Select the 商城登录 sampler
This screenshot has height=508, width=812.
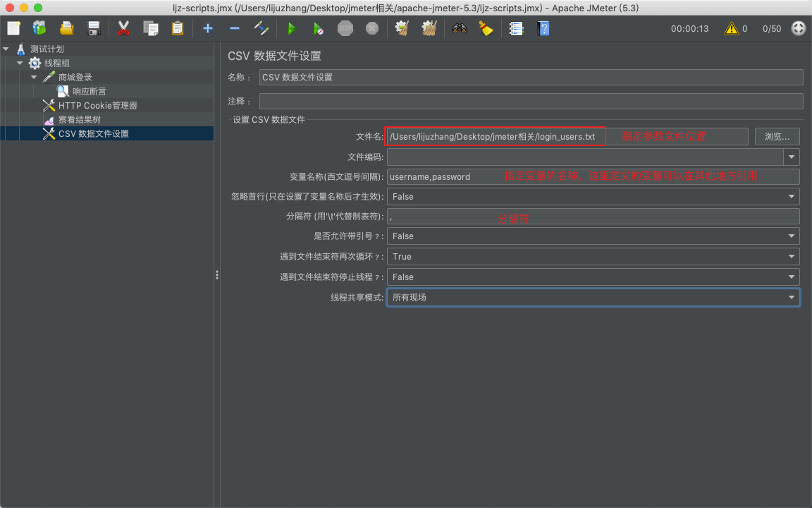coord(75,77)
